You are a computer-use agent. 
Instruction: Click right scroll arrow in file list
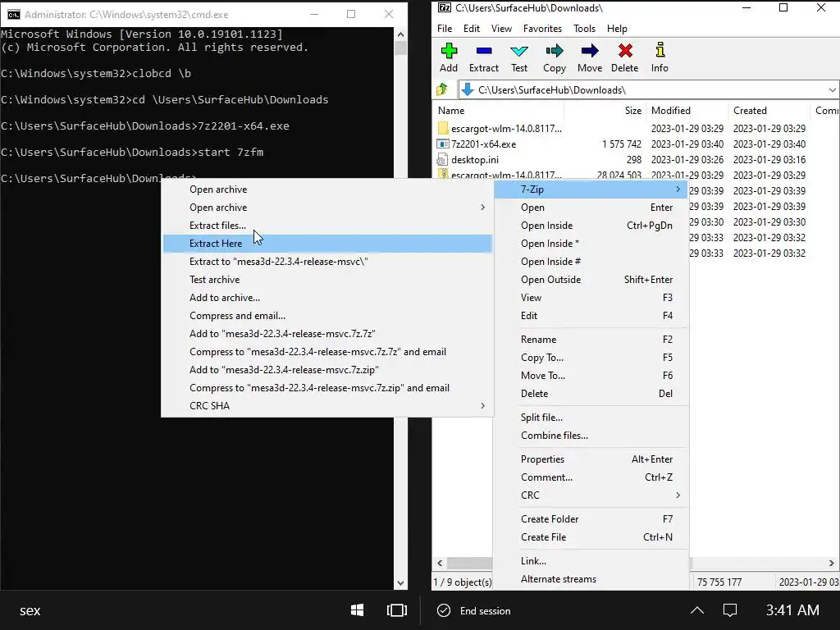coord(832,563)
